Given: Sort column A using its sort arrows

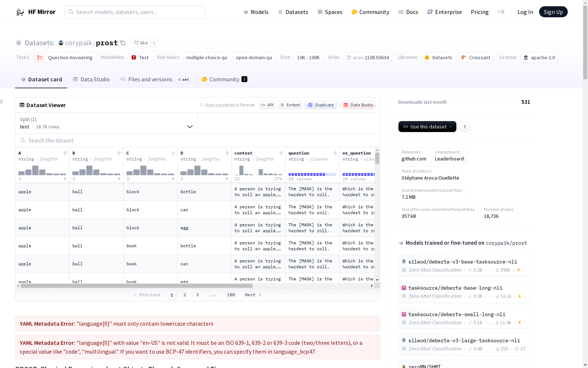Looking at the screenshot, I should tap(65, 153).
